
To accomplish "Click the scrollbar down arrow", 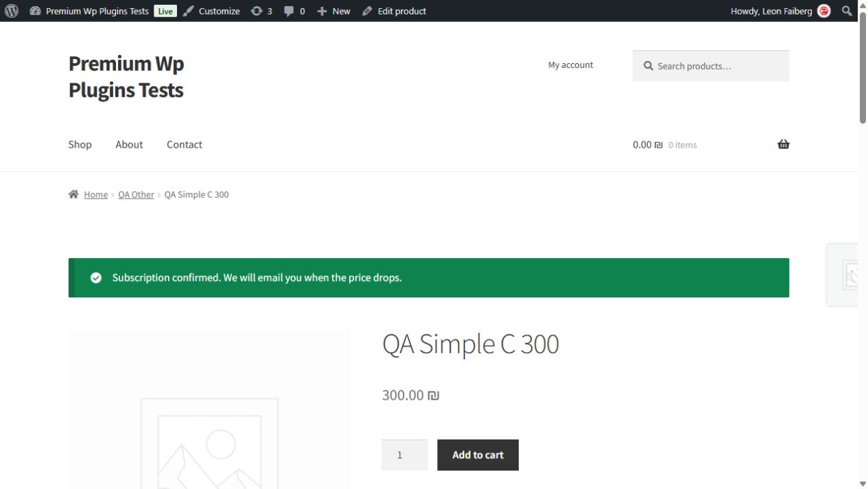I will point(863,484).
